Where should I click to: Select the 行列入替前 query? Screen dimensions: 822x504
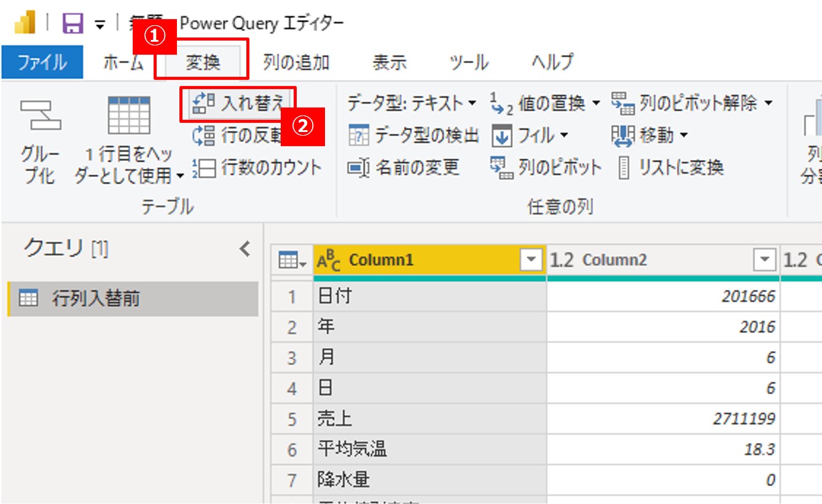[x=96, y=299]
